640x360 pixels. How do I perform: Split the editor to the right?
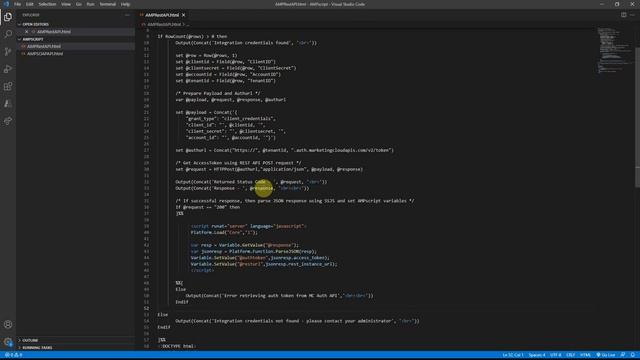(624, 15)
